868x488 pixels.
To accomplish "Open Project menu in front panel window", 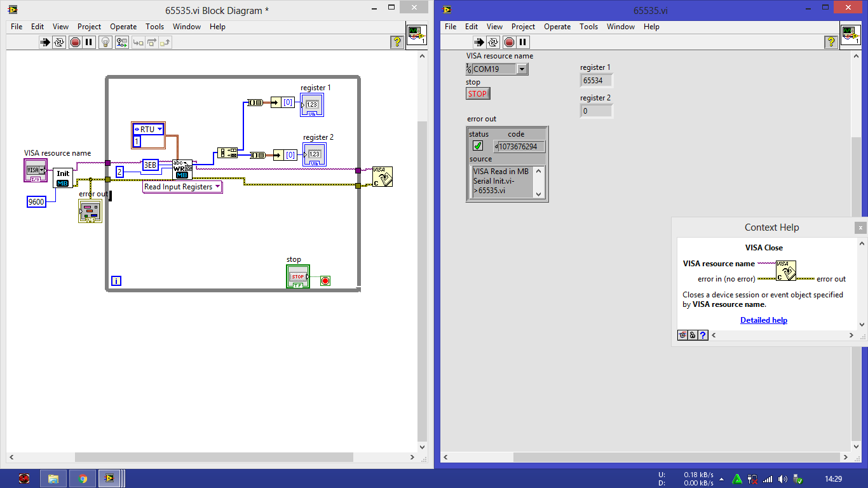I will (x=523, y=27).
